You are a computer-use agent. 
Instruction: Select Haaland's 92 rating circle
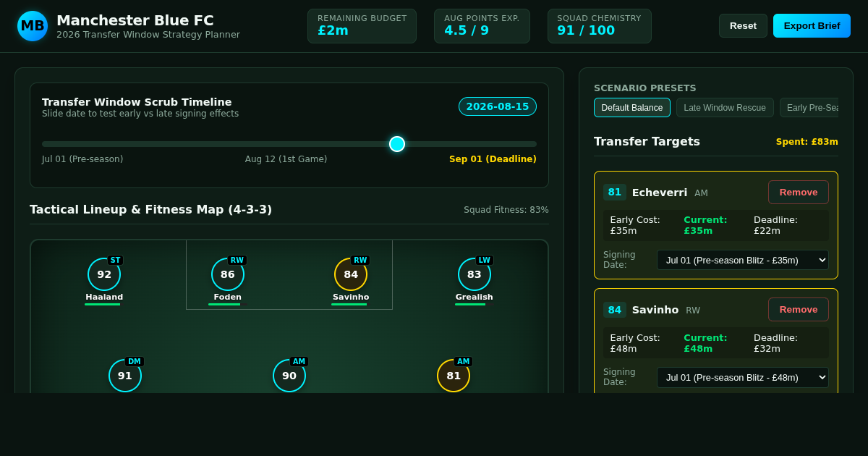(104, 274)
